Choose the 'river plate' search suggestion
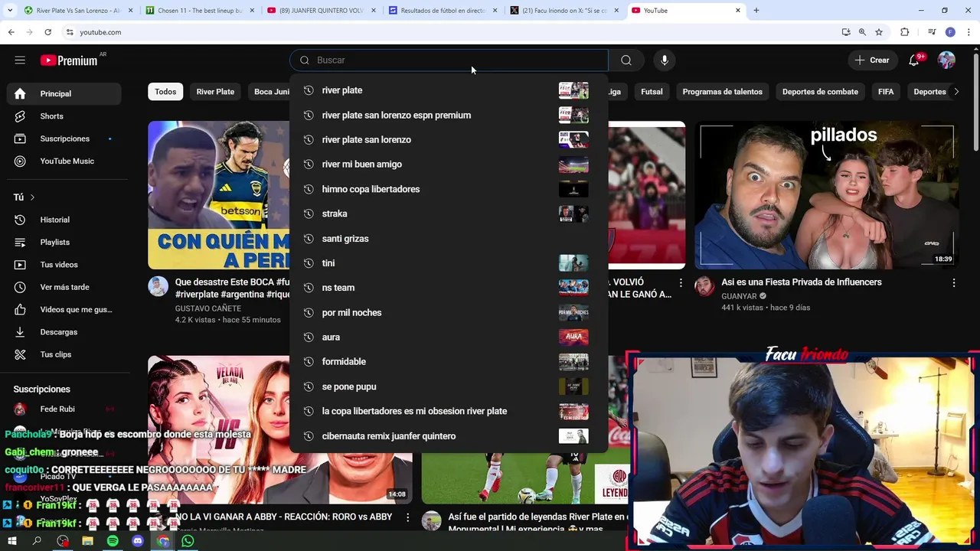The width and height of the screenshot is (980, 551). [449, 90]
